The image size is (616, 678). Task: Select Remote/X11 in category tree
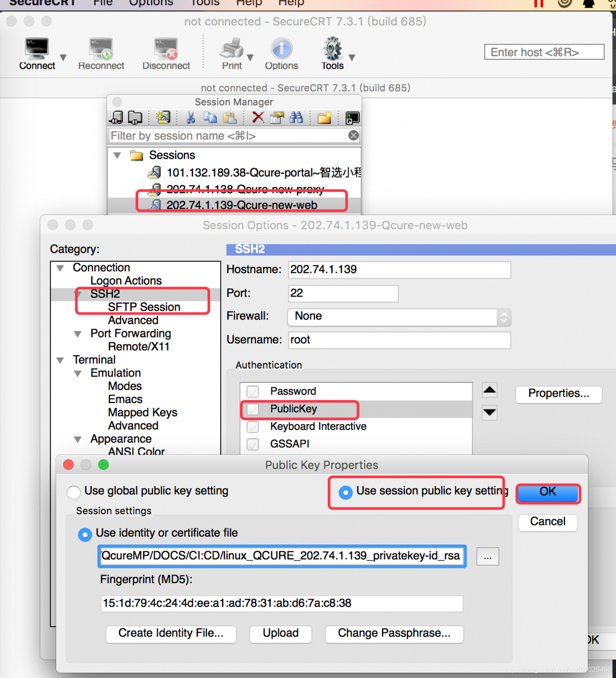coord(139,347)
